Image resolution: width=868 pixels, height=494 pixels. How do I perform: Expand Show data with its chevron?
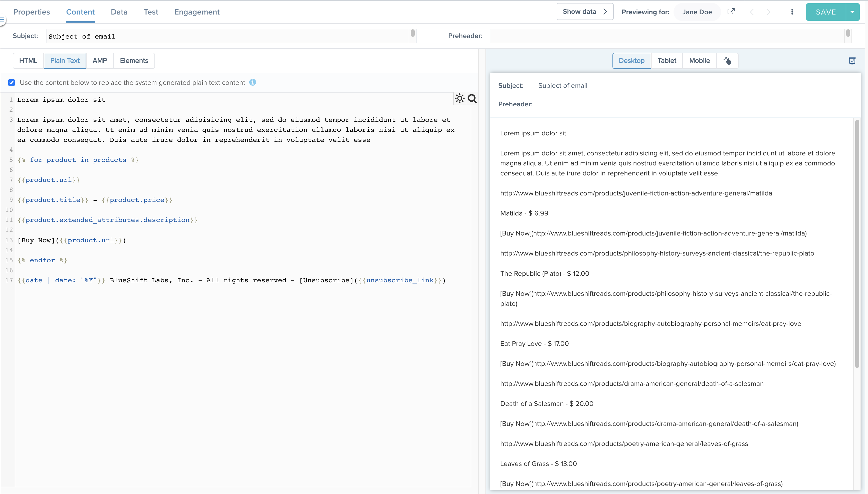[x=606, y=11]
